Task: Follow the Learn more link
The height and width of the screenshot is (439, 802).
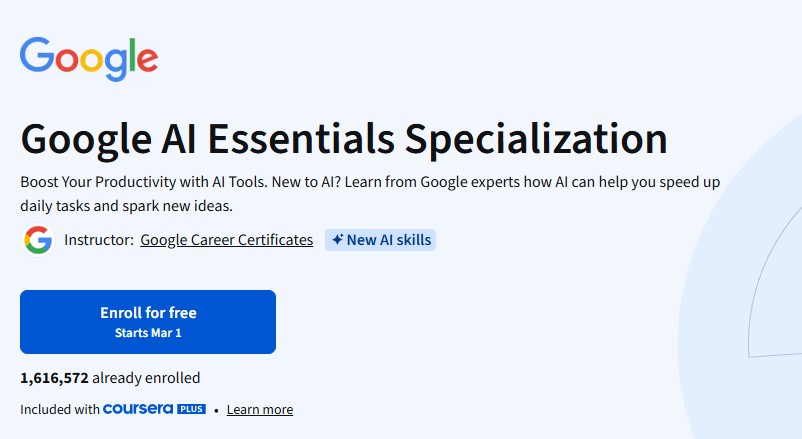Action: tap(260, 409)
